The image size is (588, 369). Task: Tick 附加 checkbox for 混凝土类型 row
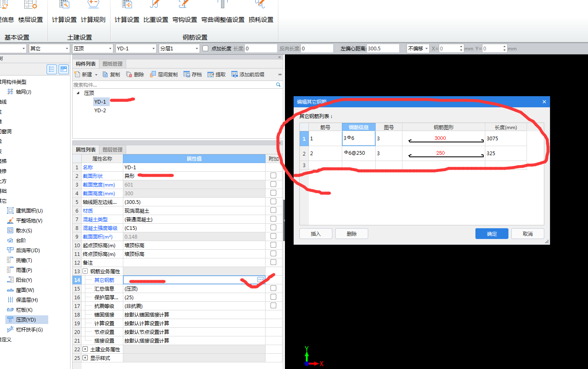pyautogui.click(x=273, y=219)
